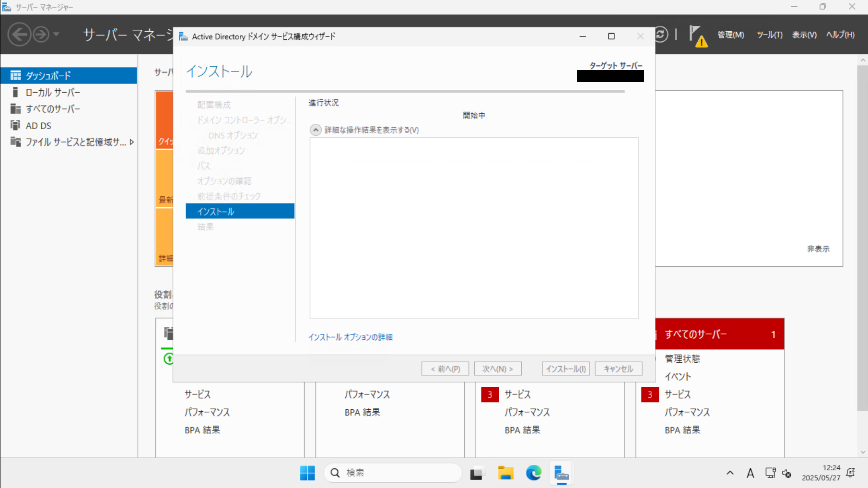Click scrollbar down arrow in Server Manager
The image size is (868, 488).
pyautogui.click(x=863, y=452)
